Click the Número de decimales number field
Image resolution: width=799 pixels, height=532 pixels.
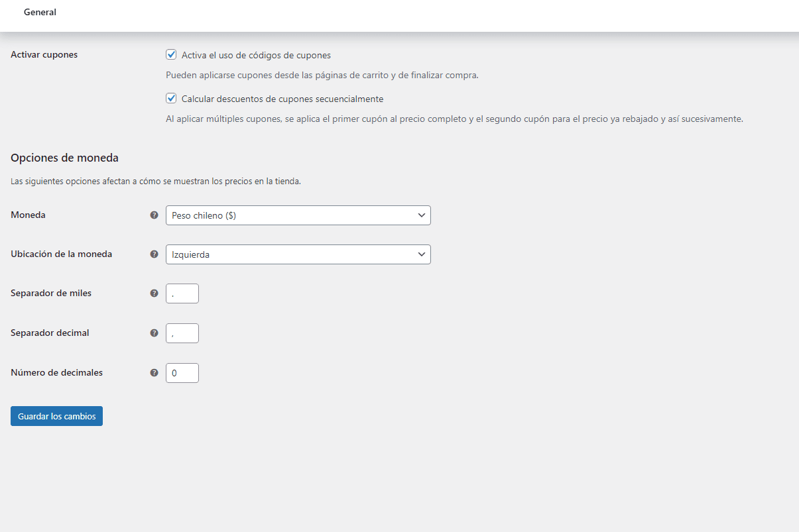[182, 373]
